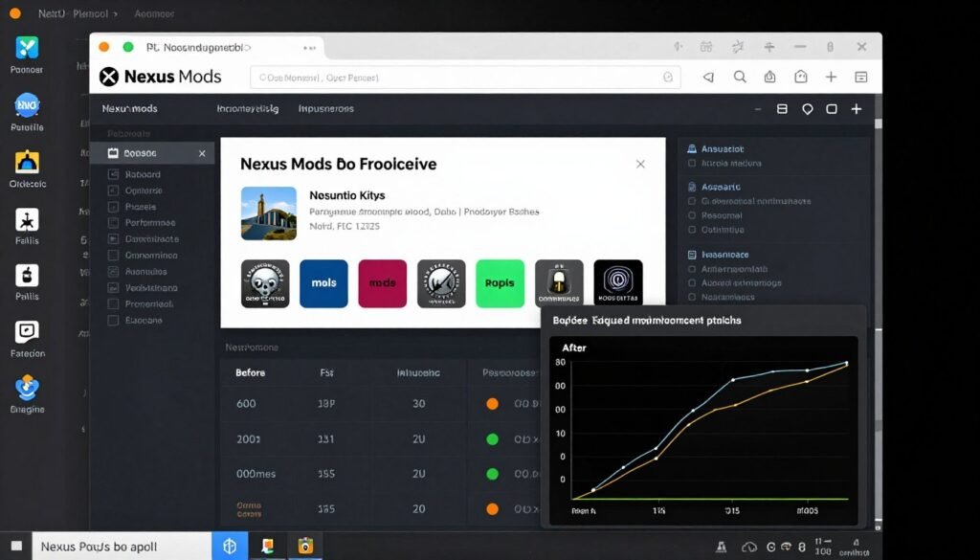Collapse the Ansuaciot section header
This screenshot has height=560, width=980.
pyautogui.click(x=716, y=148)
